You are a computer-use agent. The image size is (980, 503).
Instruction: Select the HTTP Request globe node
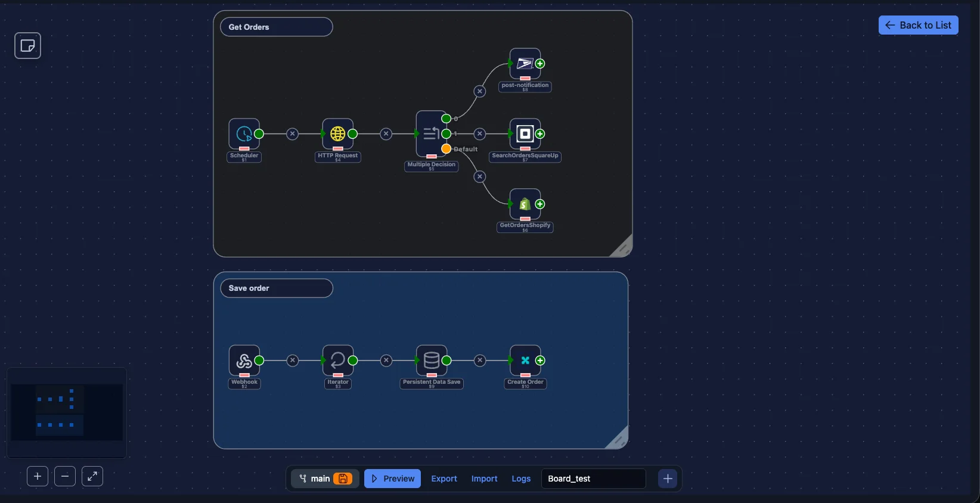tap(338, 133)
